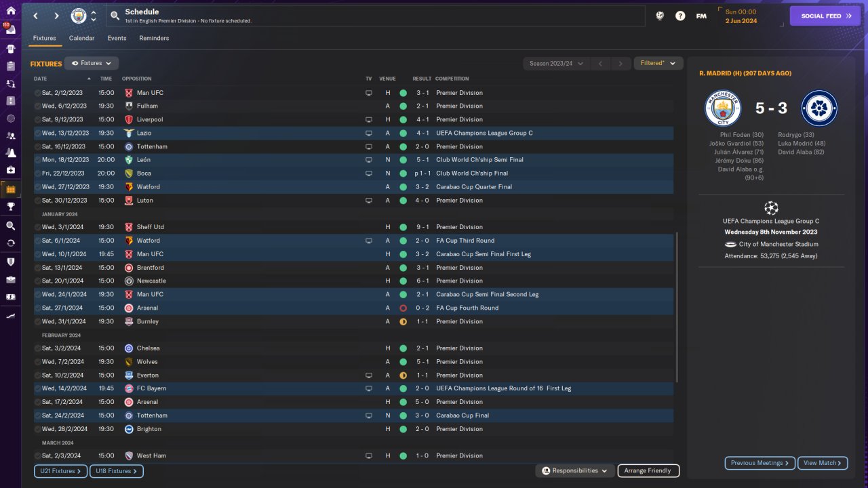Open the Staff people icon in the sidebar

(x=10, y=136)
